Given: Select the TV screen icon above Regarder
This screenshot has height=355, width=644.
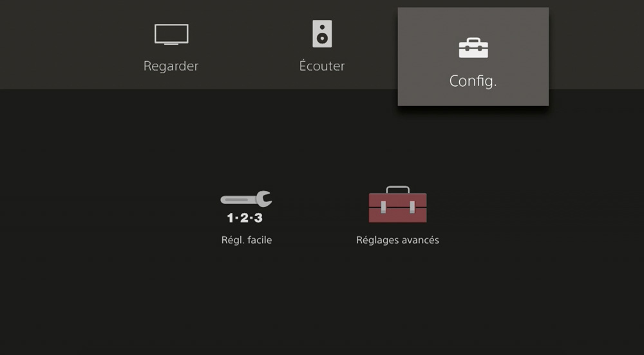Looking at the screenshot, I should [x=171, y=35].
